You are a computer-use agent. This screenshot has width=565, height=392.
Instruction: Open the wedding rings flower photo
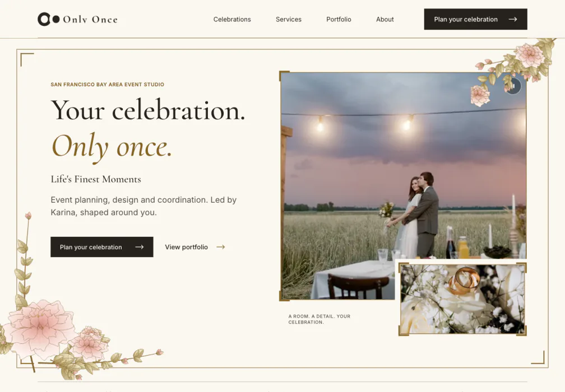click(462, 299)
